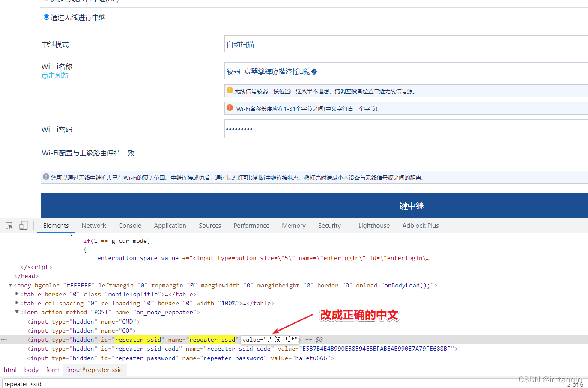This screenshot has width=588, height=388.
Task: Select the input#repeater_ssid breadcrumb
Action: [95, 370]
